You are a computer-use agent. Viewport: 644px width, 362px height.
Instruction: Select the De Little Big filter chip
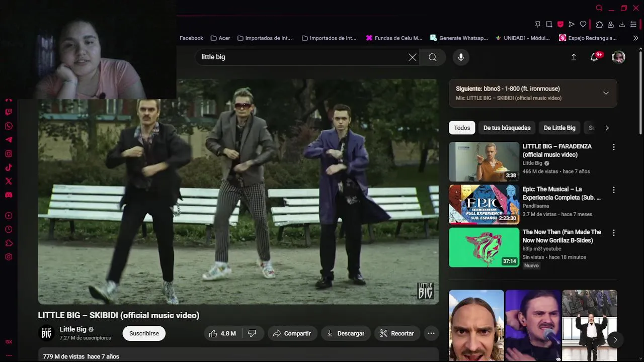coord(559,128)
